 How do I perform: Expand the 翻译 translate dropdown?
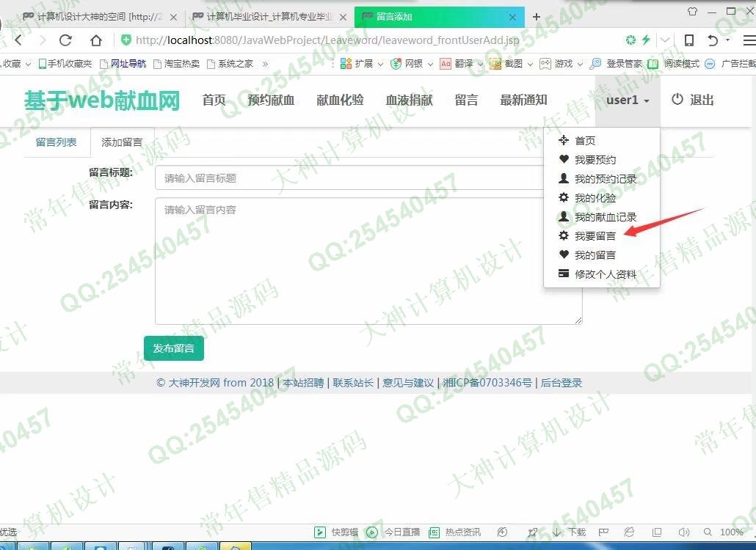(480, 64)
